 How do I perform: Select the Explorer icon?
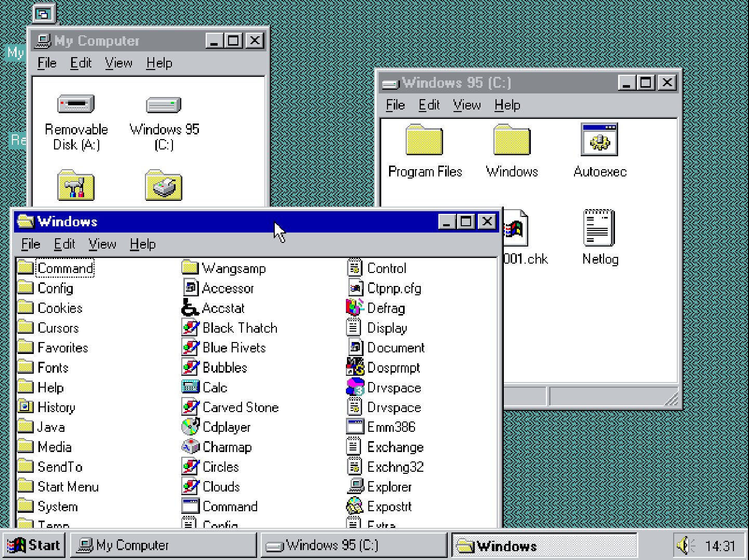tap(355, 486)
